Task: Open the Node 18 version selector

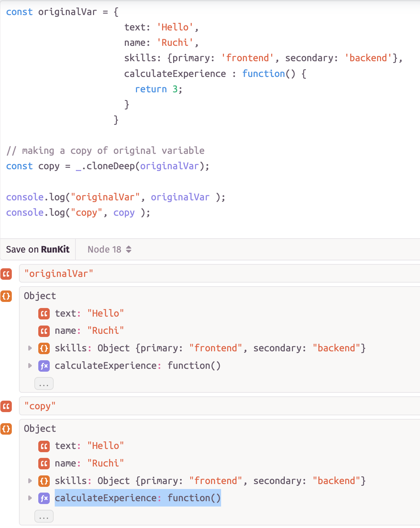Action: (108, 249)
